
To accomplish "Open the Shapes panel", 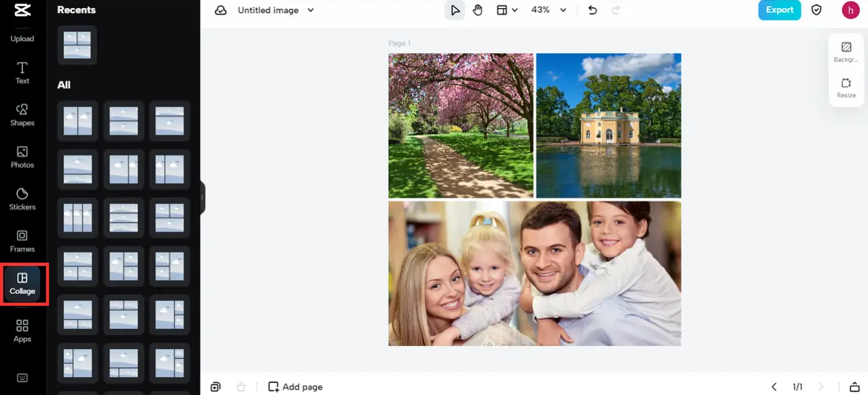I will [x=22, y=115].
